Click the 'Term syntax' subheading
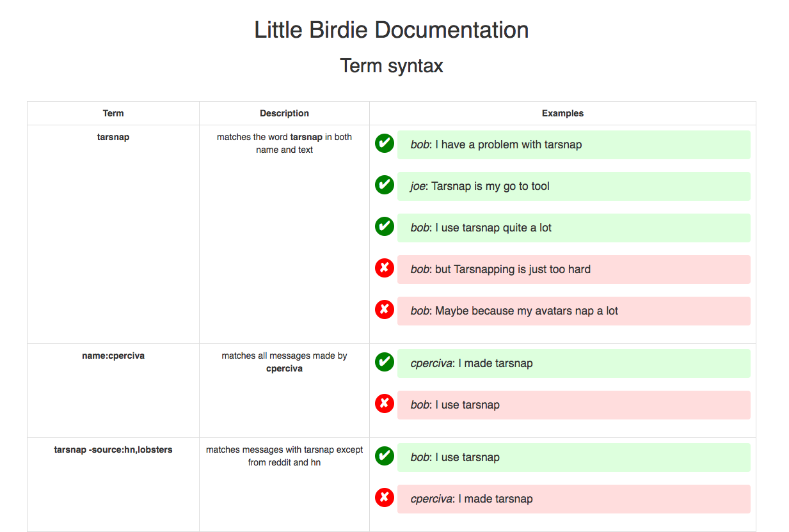 (x=391, y=65)
